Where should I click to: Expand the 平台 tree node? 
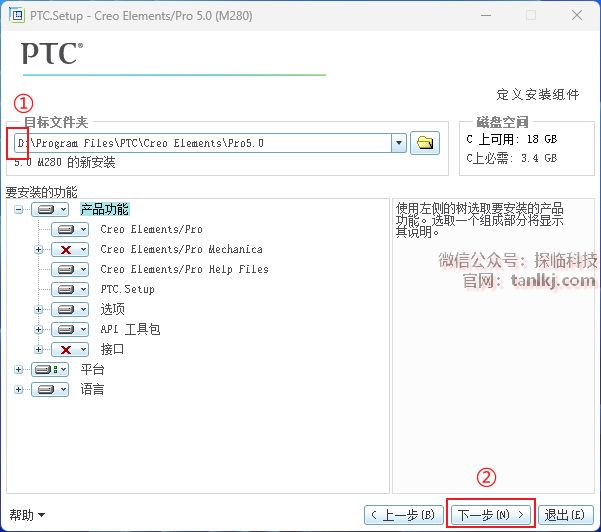pos(18,369)
